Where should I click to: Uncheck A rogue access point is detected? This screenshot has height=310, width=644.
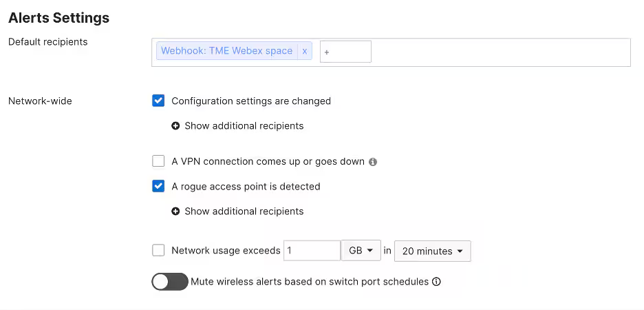tap(158, 186)
